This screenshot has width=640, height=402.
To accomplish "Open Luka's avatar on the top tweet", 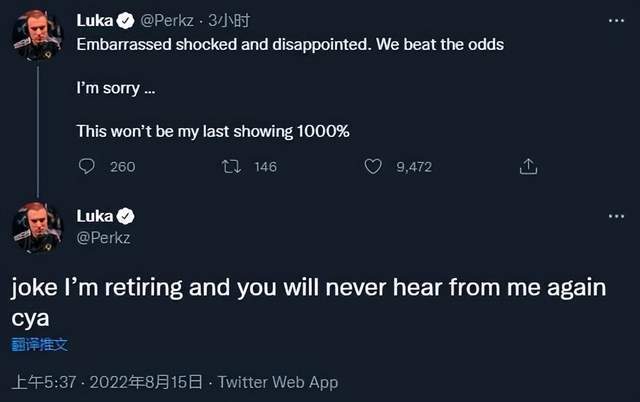I will [x=37, y=37].
